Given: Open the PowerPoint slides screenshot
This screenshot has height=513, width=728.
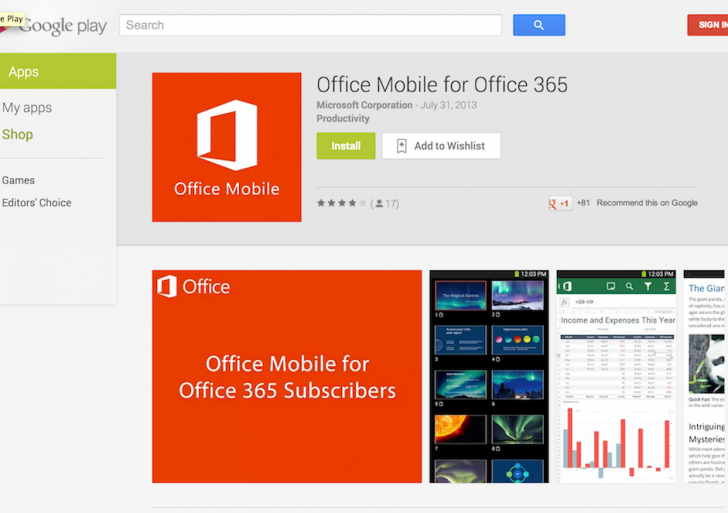Looking at the screenshot, I should tap(489, 377).
